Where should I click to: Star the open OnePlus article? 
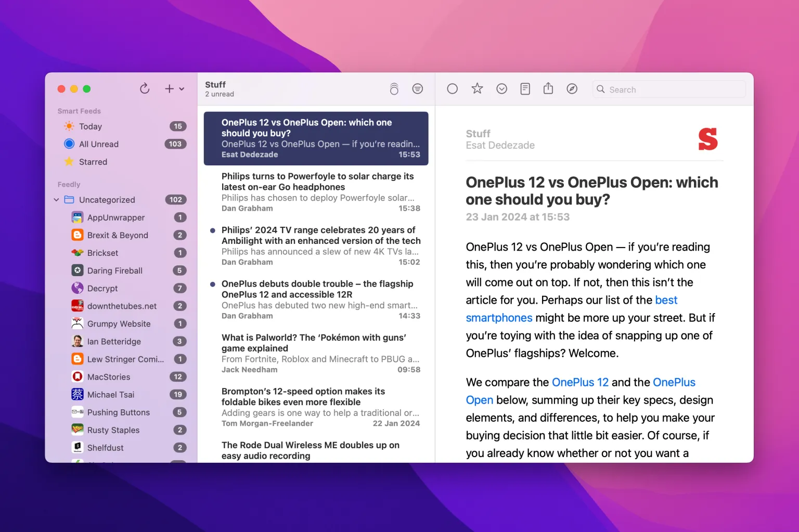click(477, 88)
